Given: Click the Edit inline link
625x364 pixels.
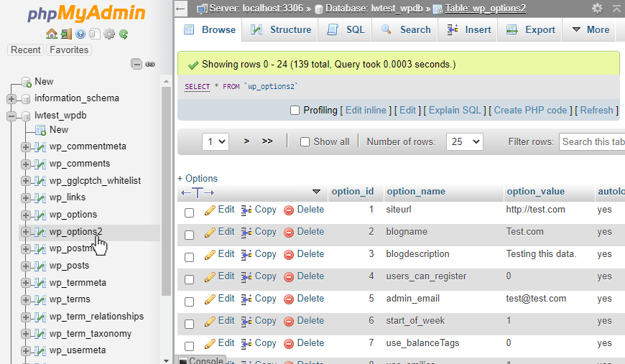Looking at the screenshot, I should point(366,111).
